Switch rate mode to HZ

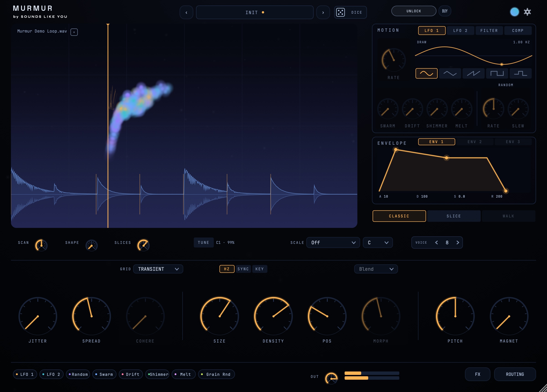click(227, 269)
